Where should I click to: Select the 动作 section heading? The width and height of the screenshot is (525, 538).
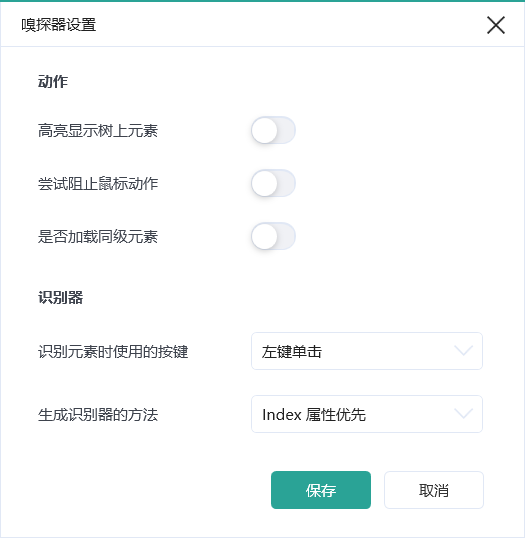tap(53, 82)
